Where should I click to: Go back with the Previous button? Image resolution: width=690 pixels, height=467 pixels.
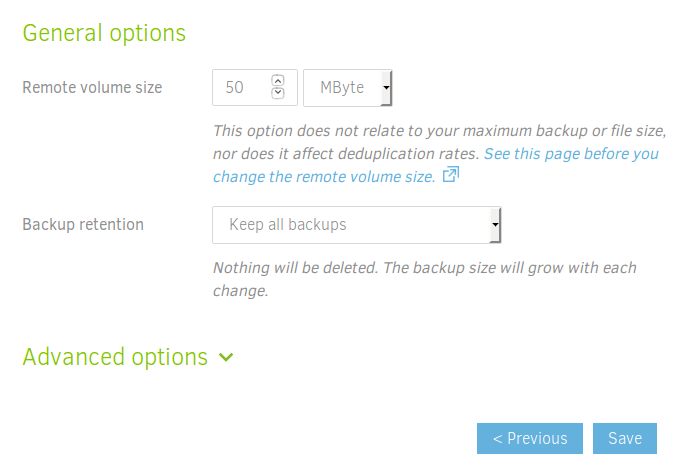point(530,439)
